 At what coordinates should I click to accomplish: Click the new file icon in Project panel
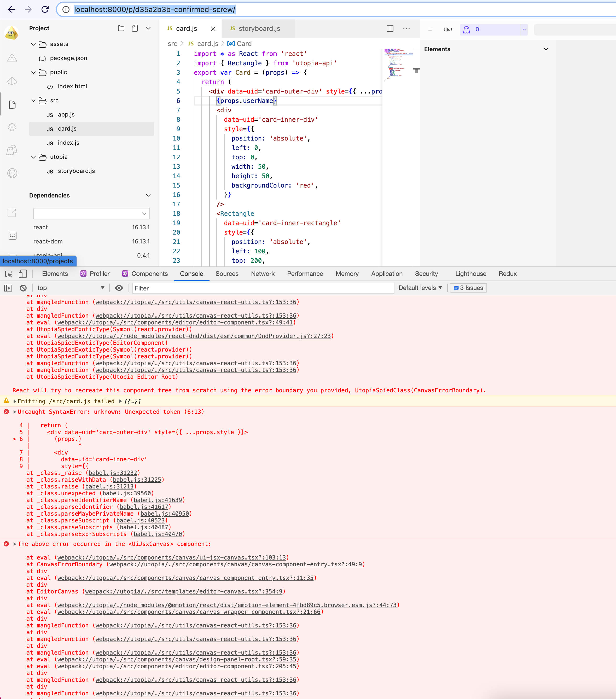point(135,28)
